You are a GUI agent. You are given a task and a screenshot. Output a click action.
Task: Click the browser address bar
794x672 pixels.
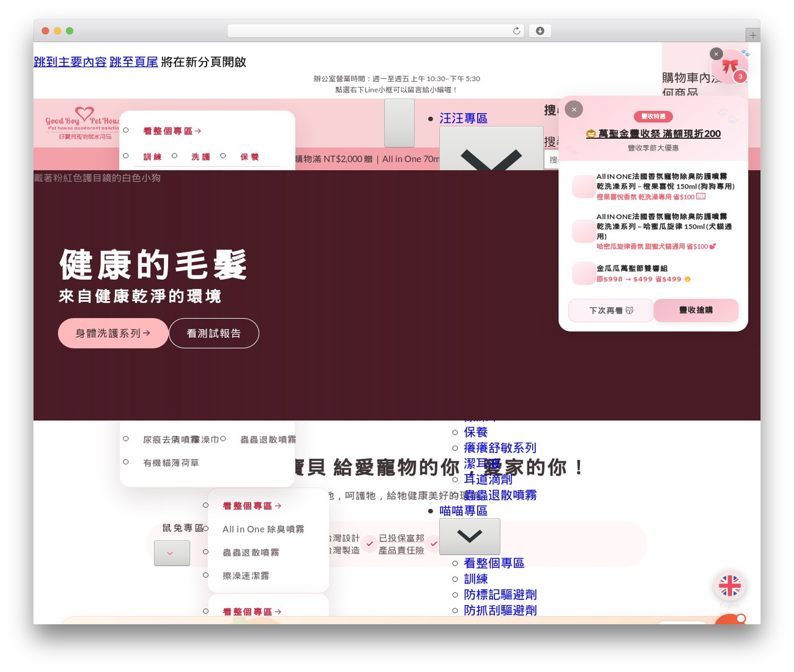tap(375, 31)
